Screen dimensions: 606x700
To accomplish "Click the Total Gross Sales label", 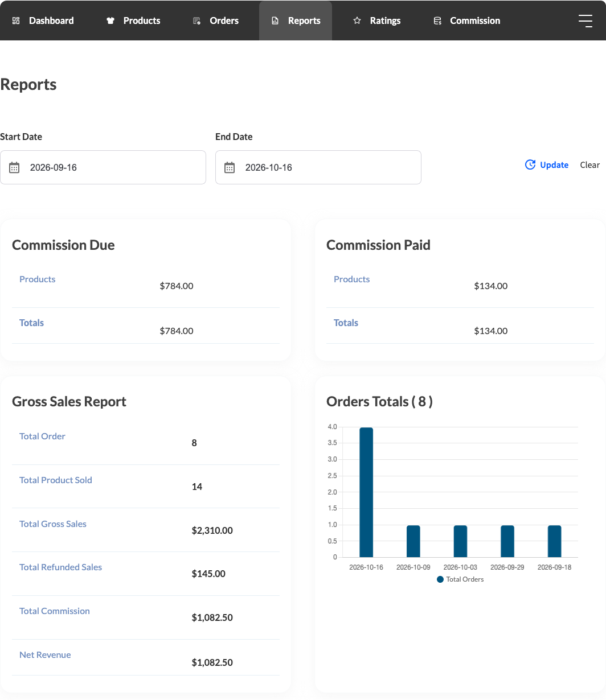I will click(x=53, y=524).
